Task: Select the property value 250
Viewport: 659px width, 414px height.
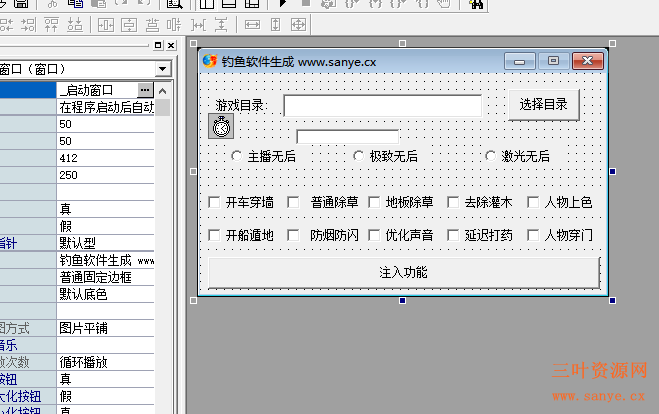Action: click(105, 175)
